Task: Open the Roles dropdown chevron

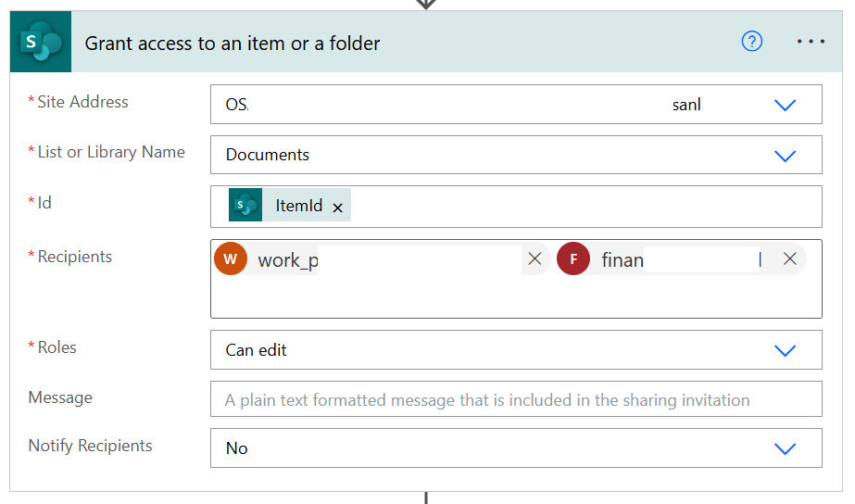Action: point(785,350)
